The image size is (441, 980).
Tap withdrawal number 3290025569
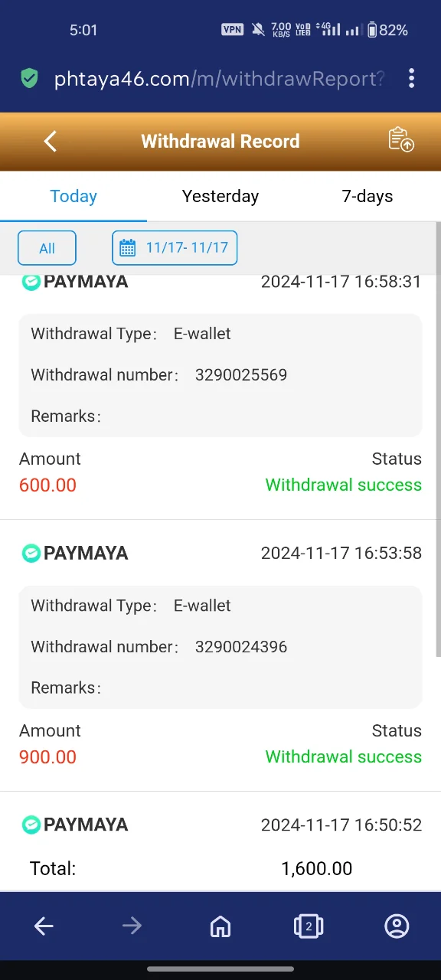click(x=241, y=375)
